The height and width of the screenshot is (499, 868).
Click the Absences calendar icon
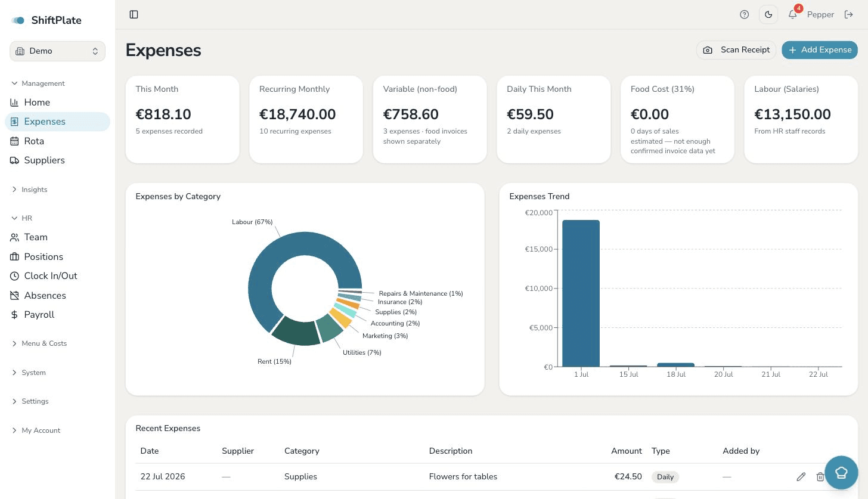click(x=14, y=296)
